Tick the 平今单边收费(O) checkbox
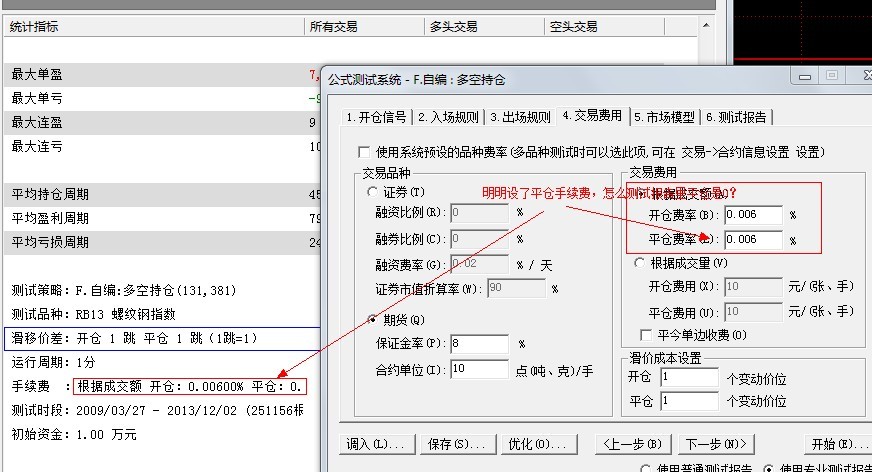Screen dimensions: 872x472 646,335
